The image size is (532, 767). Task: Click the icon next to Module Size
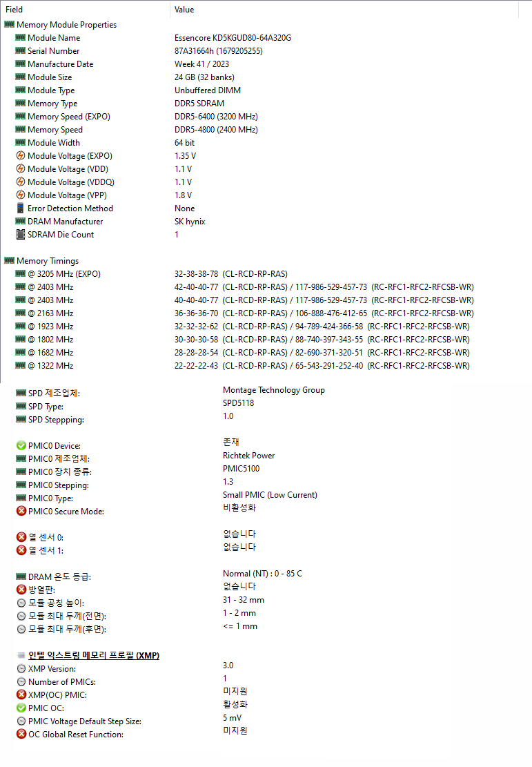tap(21, 77)
